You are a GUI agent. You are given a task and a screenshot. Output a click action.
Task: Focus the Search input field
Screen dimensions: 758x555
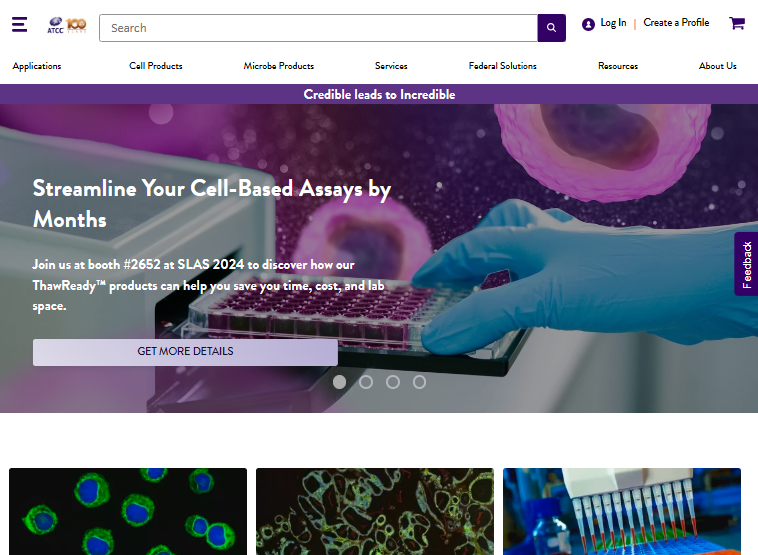[x=318, y=28]
